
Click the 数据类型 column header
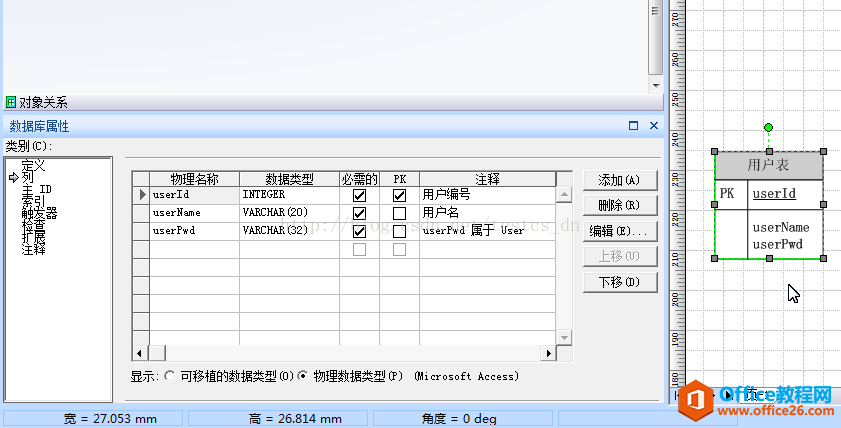290,179
